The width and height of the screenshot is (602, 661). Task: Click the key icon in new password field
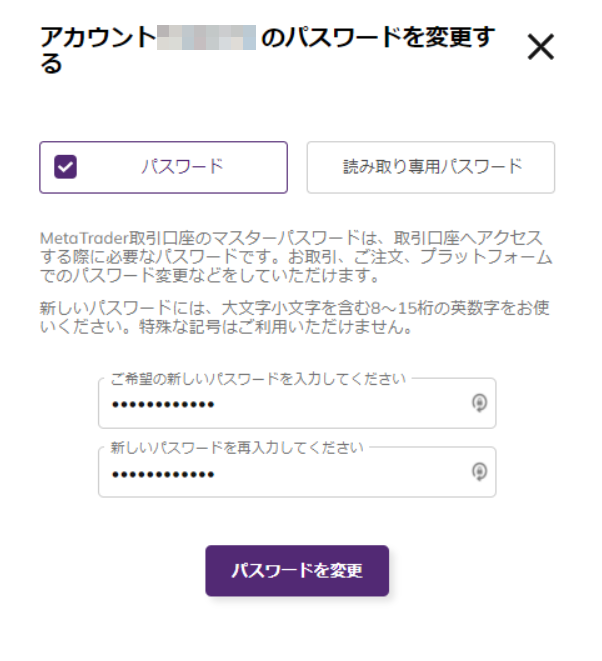coord(479,403)
